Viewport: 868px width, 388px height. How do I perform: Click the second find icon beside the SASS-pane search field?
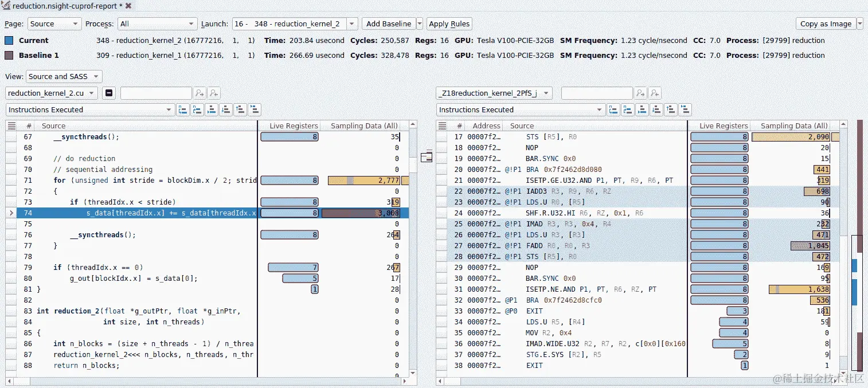655,93
